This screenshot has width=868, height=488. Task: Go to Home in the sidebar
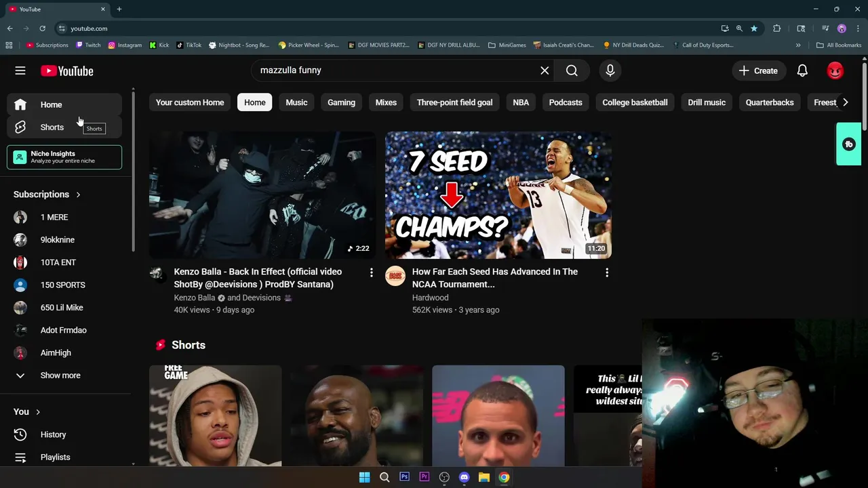[x=64, y=104]
